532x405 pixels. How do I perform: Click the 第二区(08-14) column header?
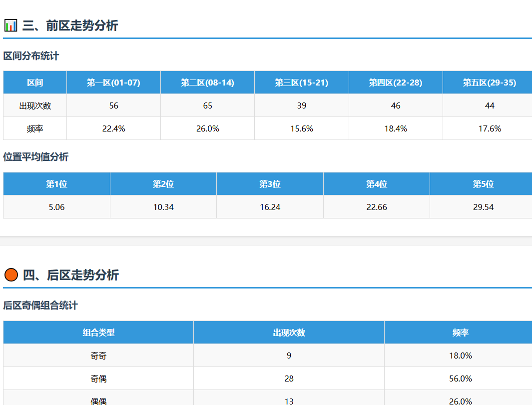[x=207, y=82]
